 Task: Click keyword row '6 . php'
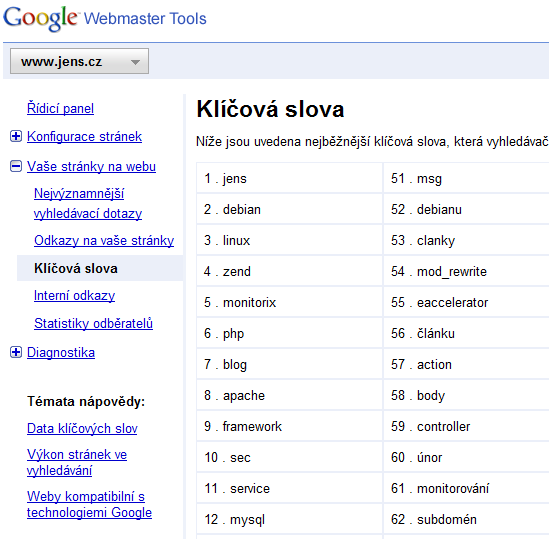289,333
